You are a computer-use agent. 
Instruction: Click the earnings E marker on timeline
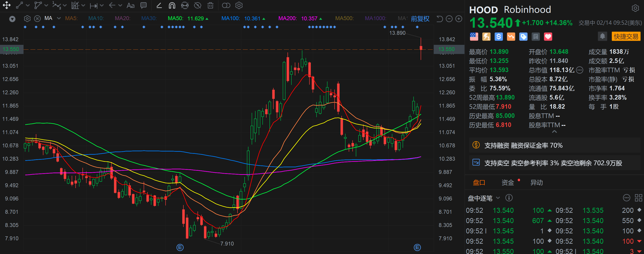pyautogui.click(x=180, y=248)
